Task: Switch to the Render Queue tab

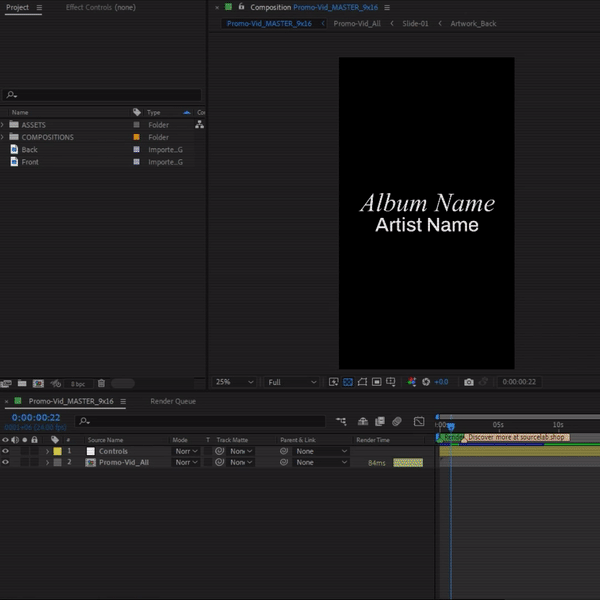Action: (x=173, y=401)
